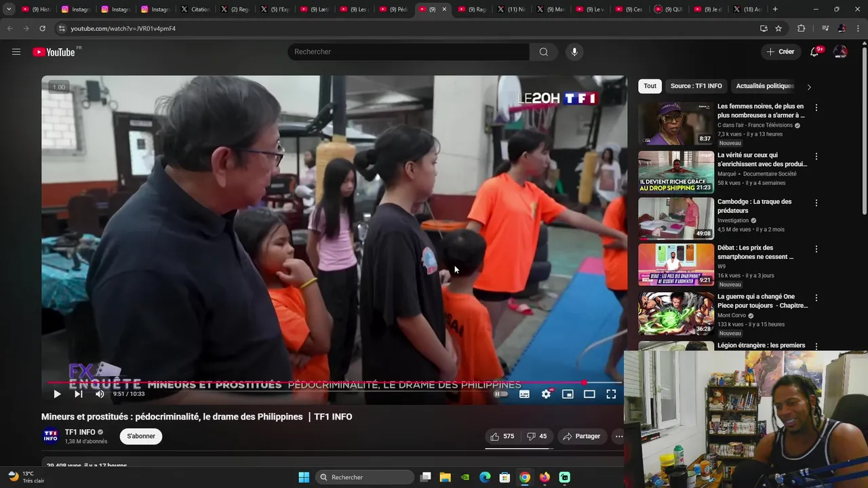Open the drop shipping video thumbnail
This screenshot has width=868, height=488.
coord(676,172)
